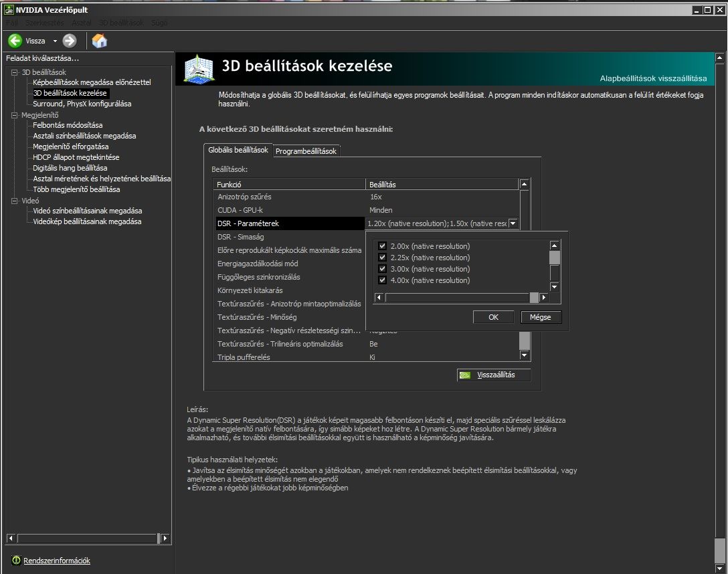Click the task panel scroll left arrow
728x574 pixels.
tap(11, 539)
